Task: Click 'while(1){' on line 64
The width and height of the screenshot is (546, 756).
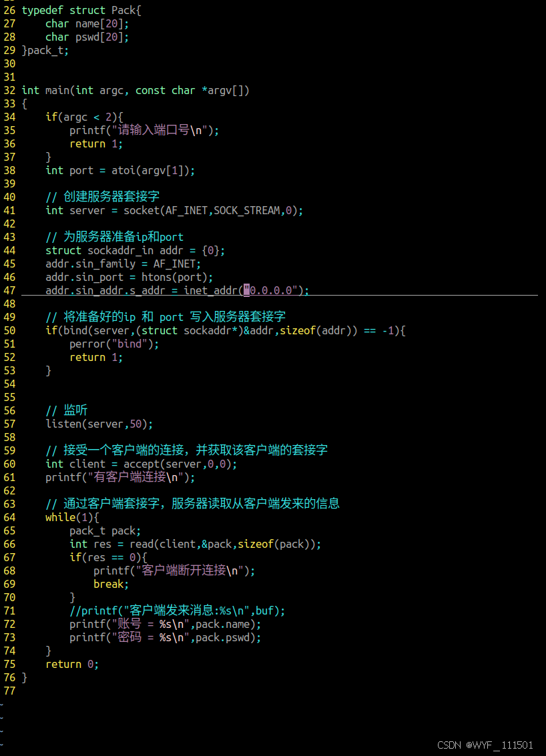Action: point(72,518)
